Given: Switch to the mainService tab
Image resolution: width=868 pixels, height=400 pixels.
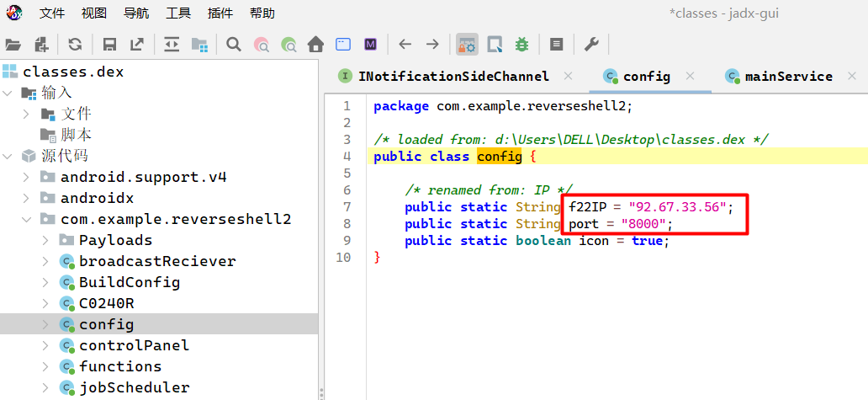Looking at the screenshot, I should pos(787,77).
